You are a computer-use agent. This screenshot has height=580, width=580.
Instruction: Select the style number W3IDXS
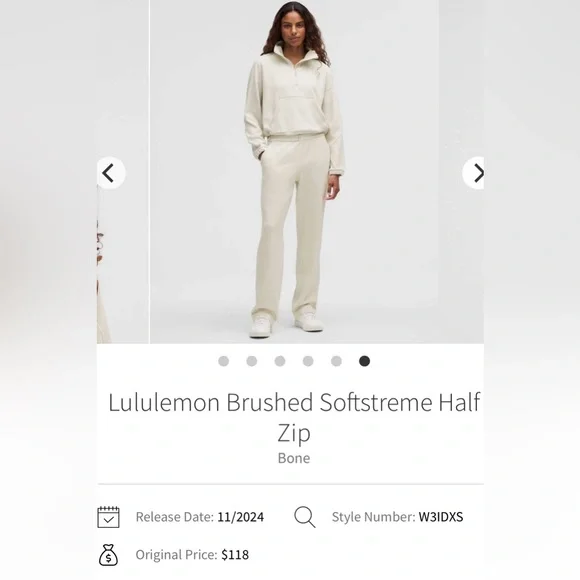(441, 517)
